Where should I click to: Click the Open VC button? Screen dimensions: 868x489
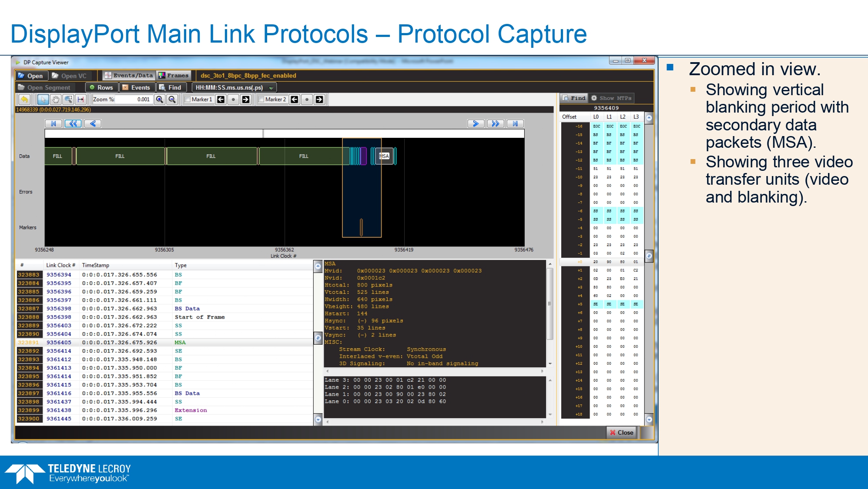pyautogui.click(x=69, y=76)
